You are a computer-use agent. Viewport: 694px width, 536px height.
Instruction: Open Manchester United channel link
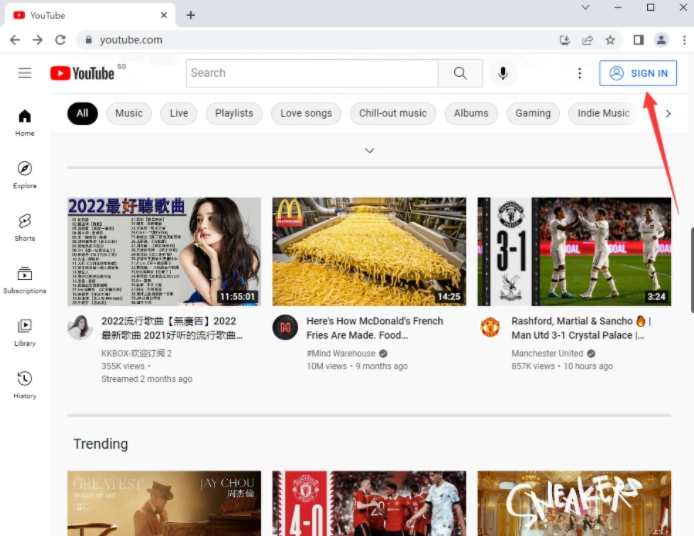(x=547, y=353)
